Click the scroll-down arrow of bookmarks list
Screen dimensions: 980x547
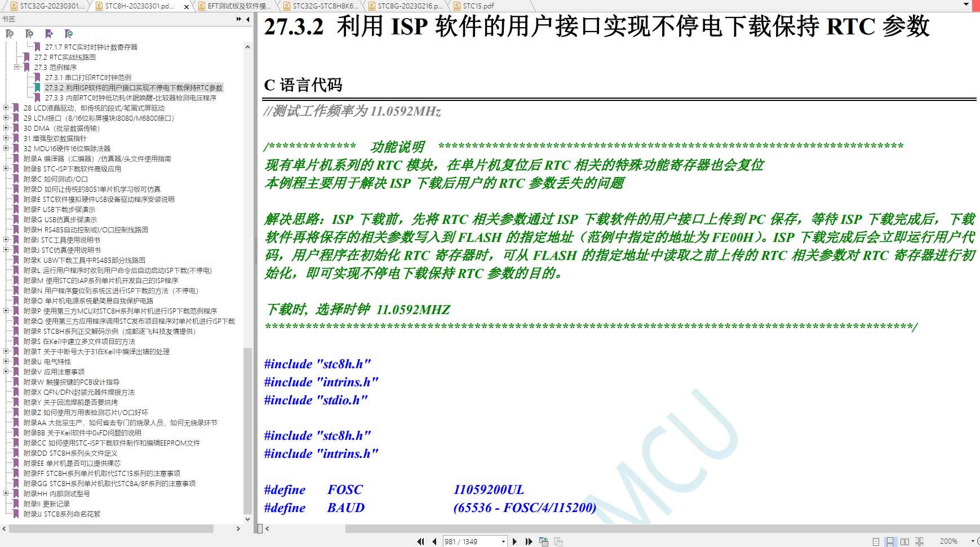247,519
